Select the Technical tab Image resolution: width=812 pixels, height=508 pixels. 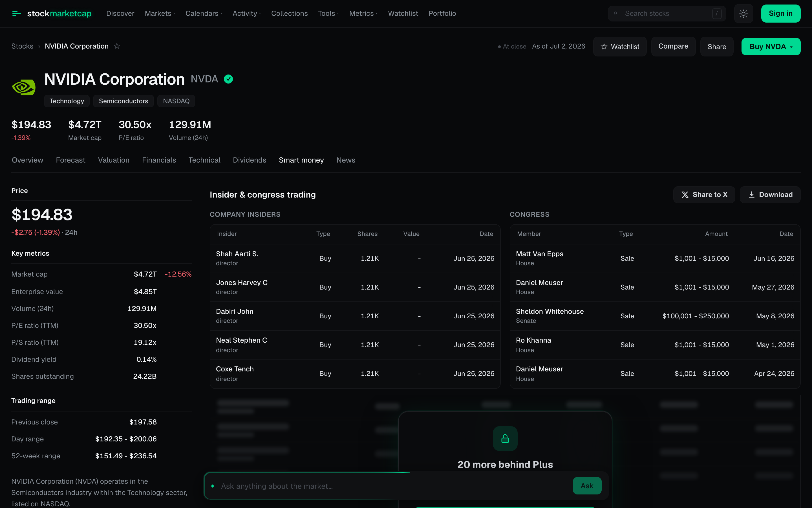(x=204, y=160)
